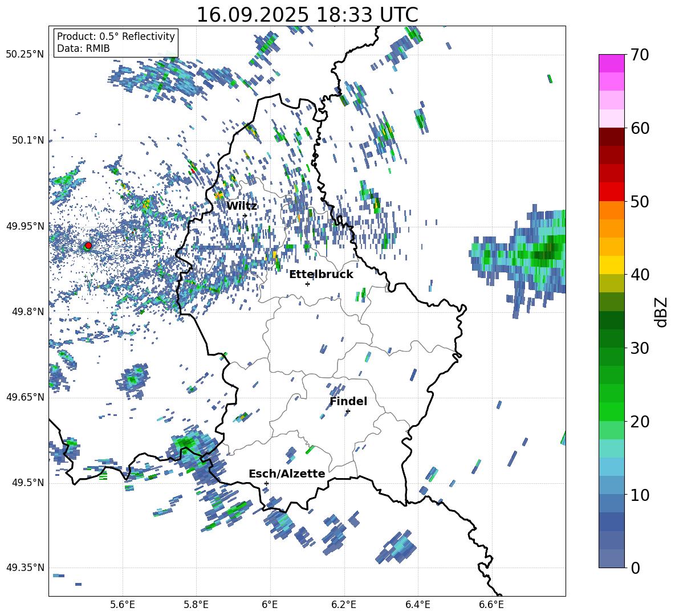The height and width of the screenshot is (616, 675).
Task: Click the 60 dBZ colorbar tick label
Action: [x=640, y=128]
